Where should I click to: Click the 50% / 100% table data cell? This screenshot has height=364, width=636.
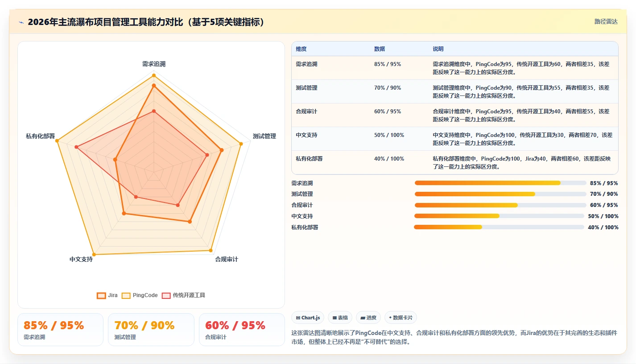(389, 135)
